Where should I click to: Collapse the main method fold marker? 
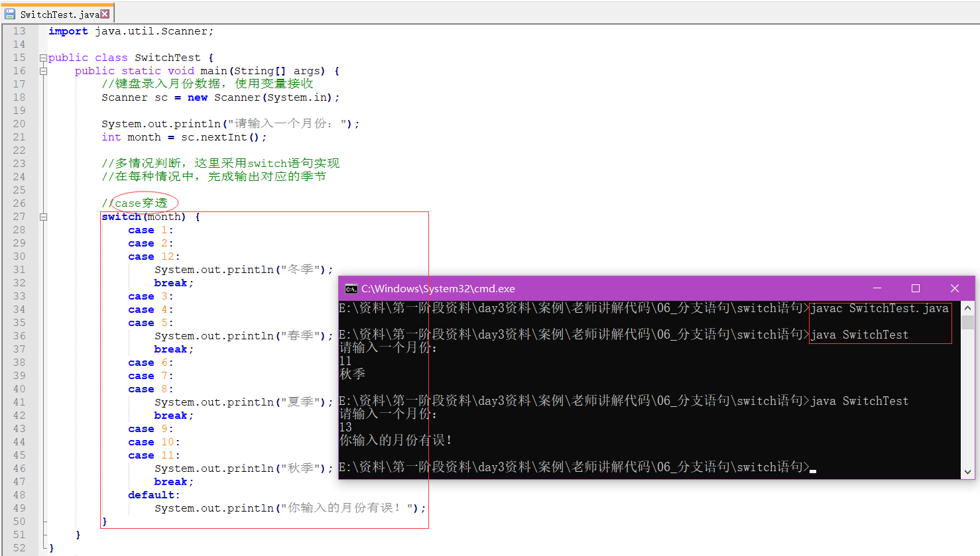[x=43, y=71]
